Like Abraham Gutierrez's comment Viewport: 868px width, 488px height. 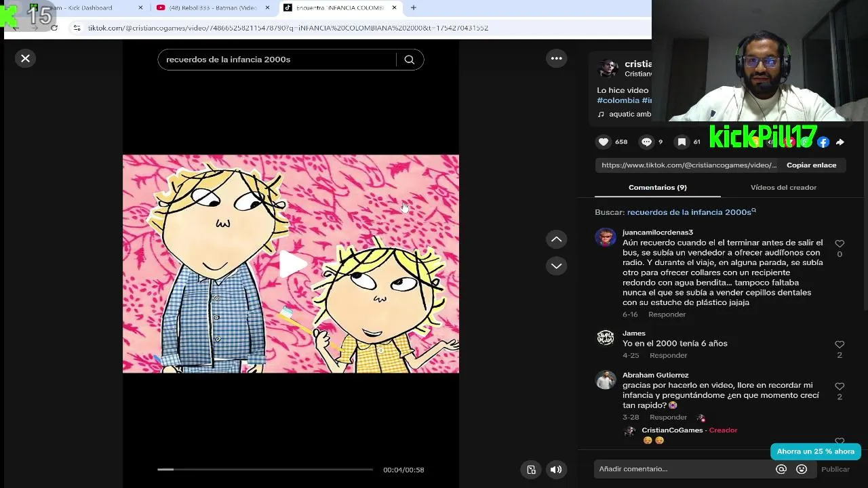840,387
